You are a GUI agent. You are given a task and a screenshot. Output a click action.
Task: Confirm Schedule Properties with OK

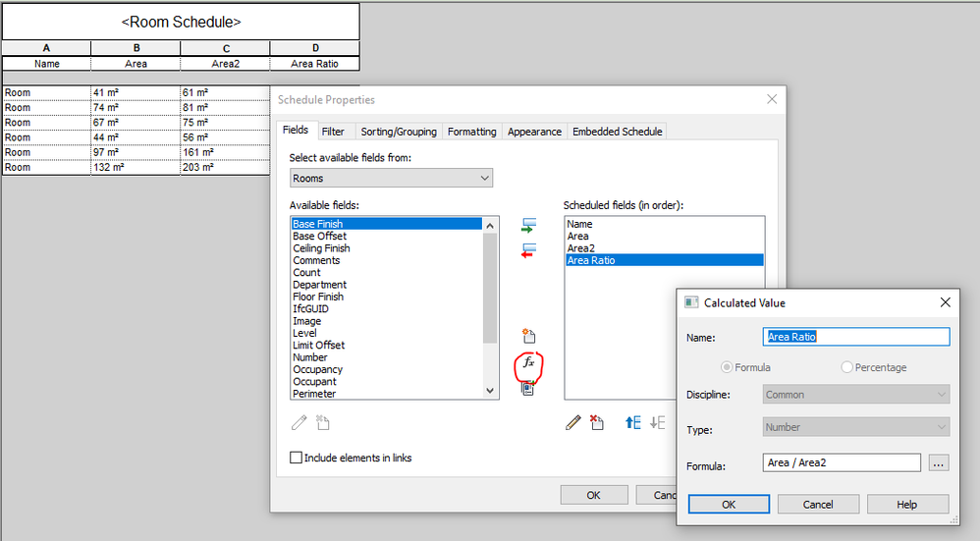click(594, 495)
